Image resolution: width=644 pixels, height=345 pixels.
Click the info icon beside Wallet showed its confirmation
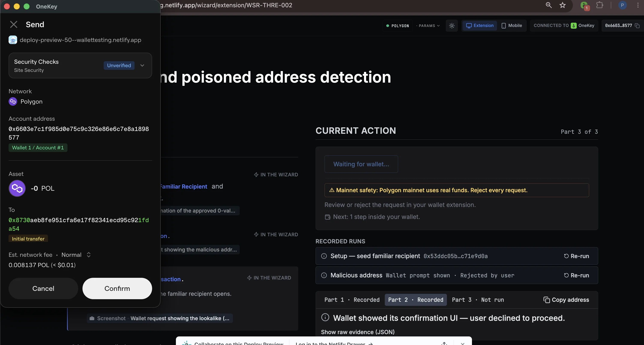(325, 317)
